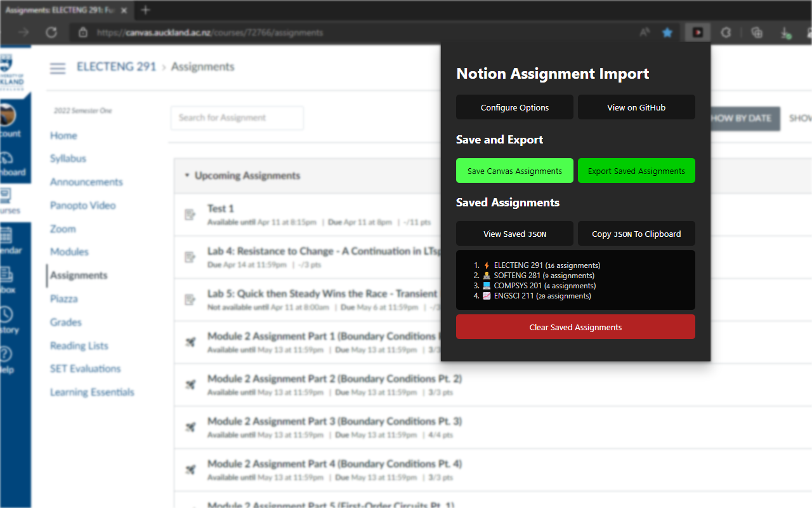
Task: Open Account in Canvas global sidebar
Action: (9, 120)
